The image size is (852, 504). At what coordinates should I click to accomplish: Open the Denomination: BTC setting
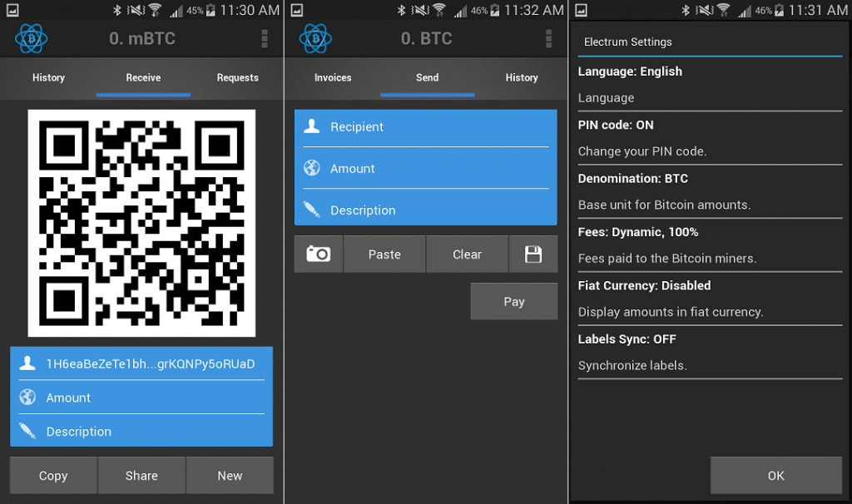click(x=711, y=192)
